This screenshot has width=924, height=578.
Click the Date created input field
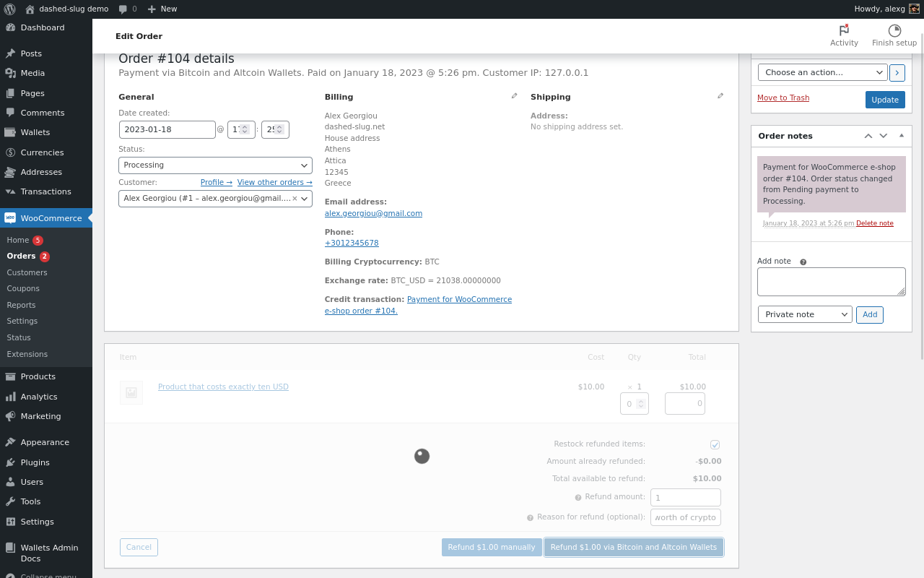click(x=167, y=129)
